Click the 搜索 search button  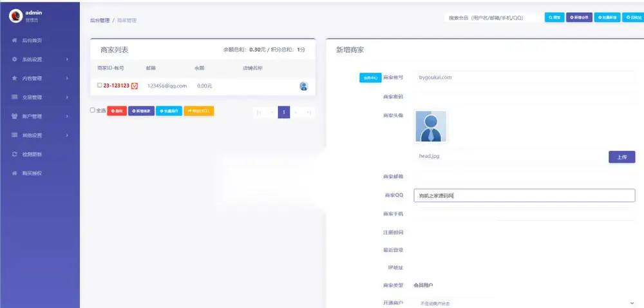[554, 17]
